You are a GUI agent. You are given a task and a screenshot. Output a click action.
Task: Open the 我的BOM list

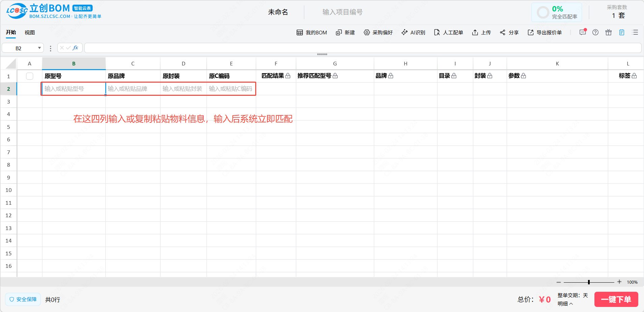pyautogui.click(x=312, y=32)
